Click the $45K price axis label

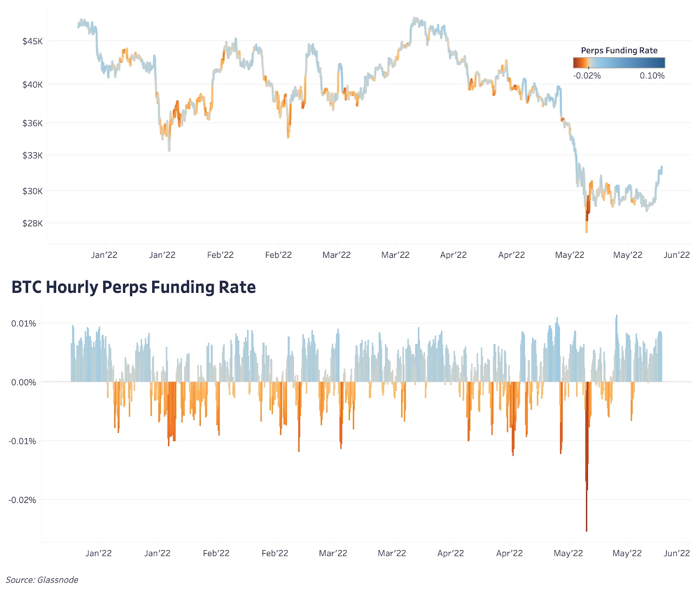coord(33,41)
